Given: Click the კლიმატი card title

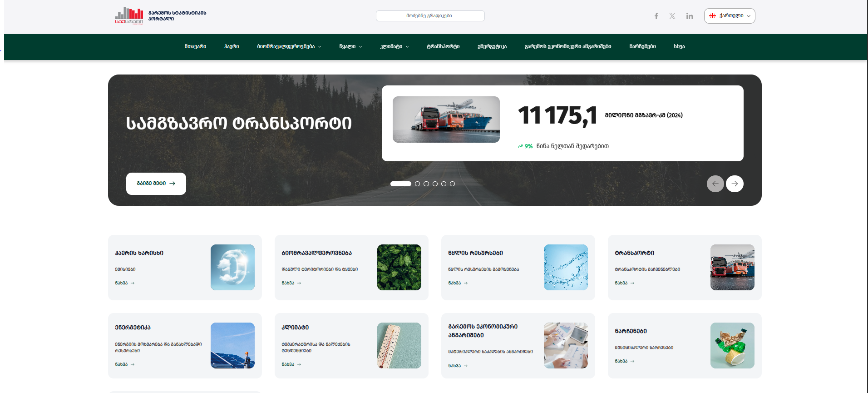Looking at the screenshot, I should point(295,328).
